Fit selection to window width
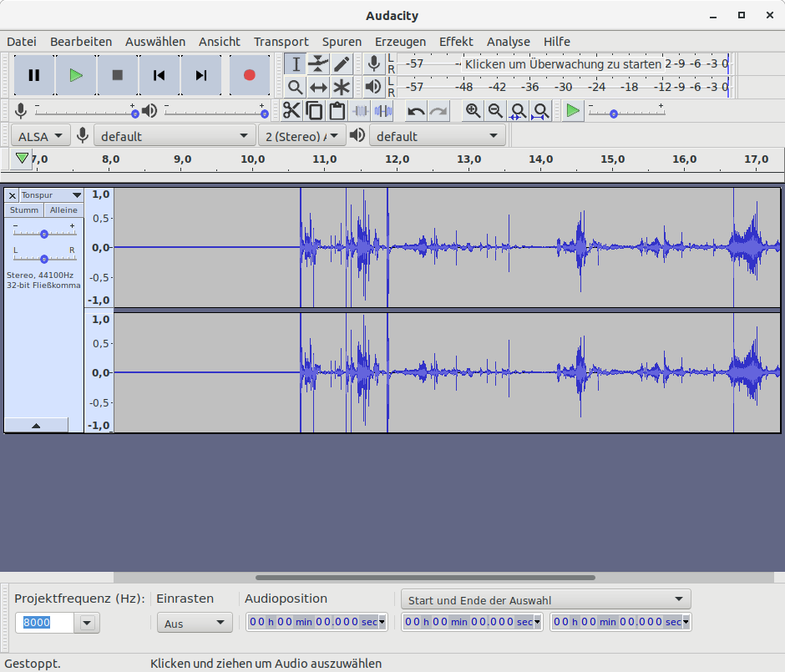 (x=518, y=110)
